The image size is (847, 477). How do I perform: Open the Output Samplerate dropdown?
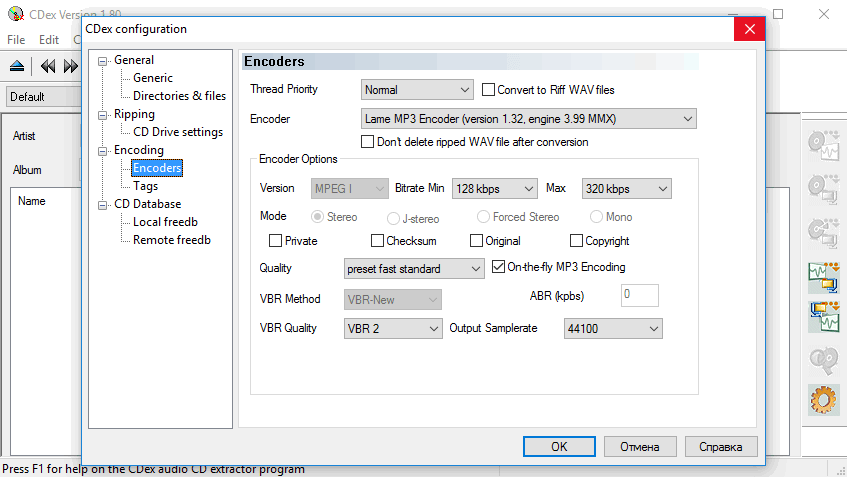pos(613,328)
